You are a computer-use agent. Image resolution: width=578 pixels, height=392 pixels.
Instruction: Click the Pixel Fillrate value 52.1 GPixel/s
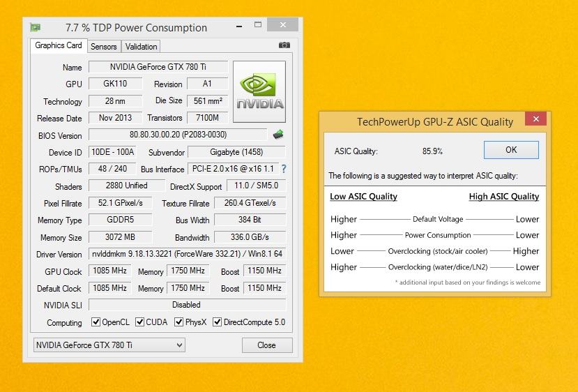coord(120,203)
